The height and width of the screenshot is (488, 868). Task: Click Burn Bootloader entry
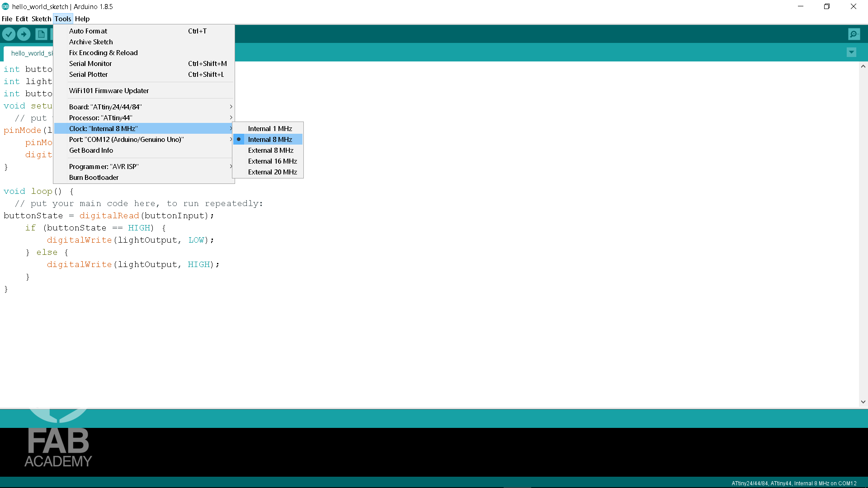(x=144, y=178)
